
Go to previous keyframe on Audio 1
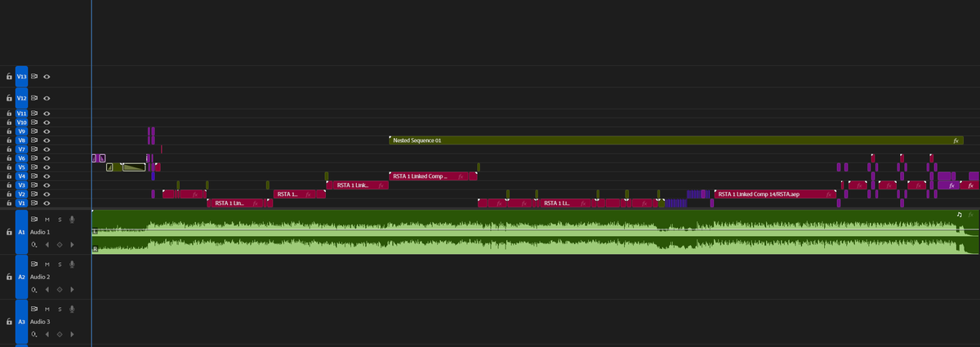pos(47,245)
